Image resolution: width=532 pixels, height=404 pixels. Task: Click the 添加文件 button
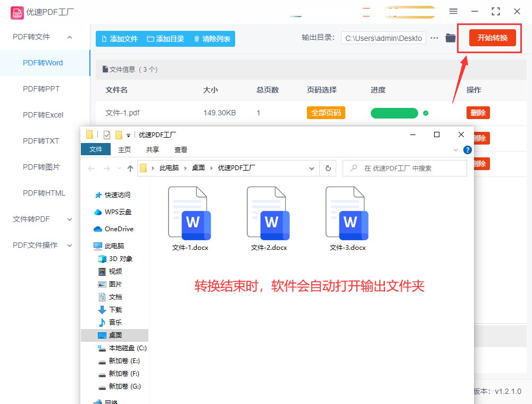click(119, 39)
